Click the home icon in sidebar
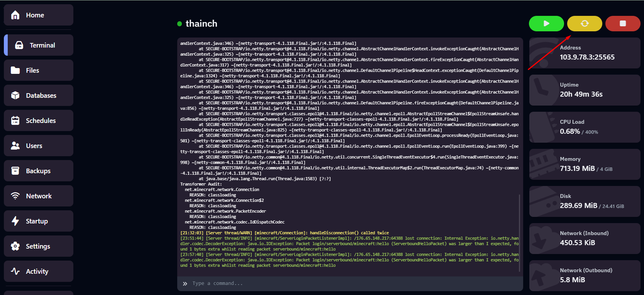 click(15, 15)
